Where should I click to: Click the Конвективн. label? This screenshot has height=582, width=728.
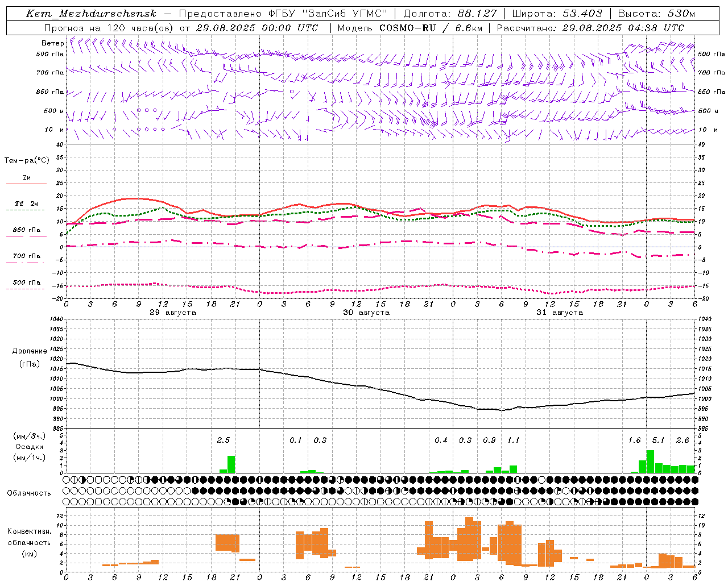[30, 531]
